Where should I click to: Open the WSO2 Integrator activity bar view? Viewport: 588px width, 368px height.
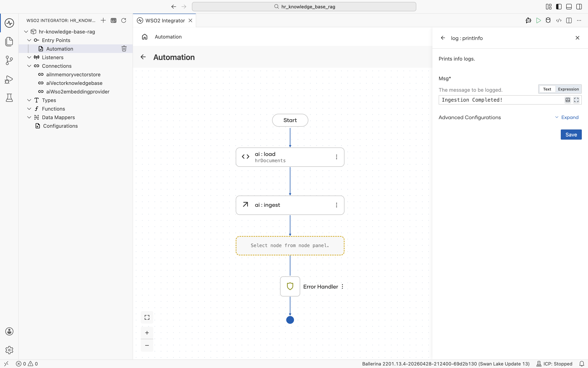click(9, 23)
